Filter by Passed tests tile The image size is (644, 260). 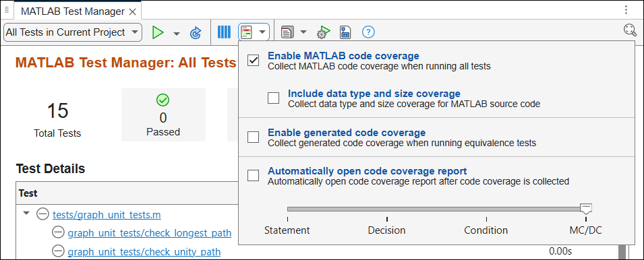(163, 115)
